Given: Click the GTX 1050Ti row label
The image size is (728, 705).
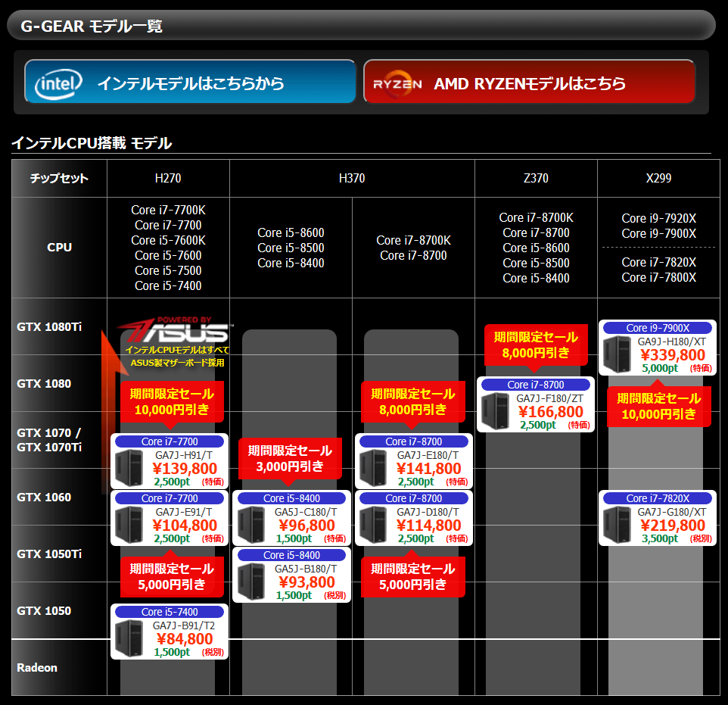Looking at the screenshot, I should pos(49,554).
